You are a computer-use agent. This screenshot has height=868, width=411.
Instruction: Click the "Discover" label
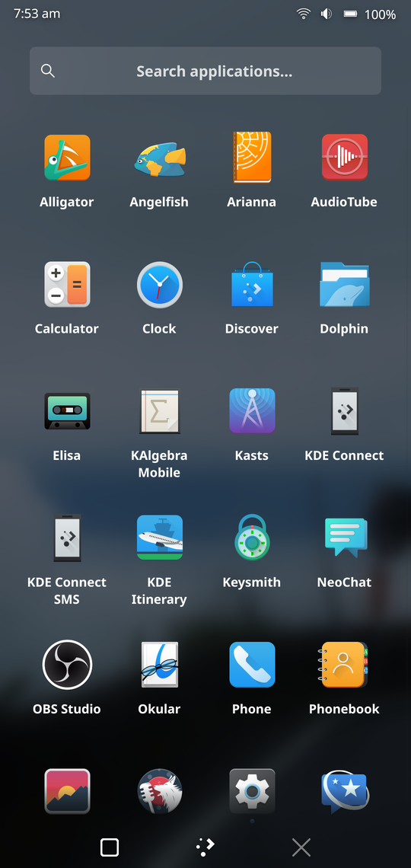252,329
